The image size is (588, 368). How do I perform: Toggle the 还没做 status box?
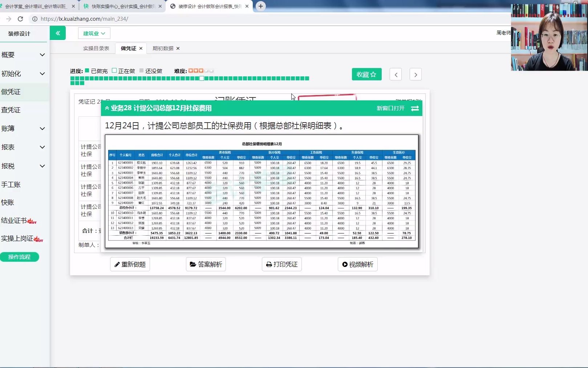141,71
